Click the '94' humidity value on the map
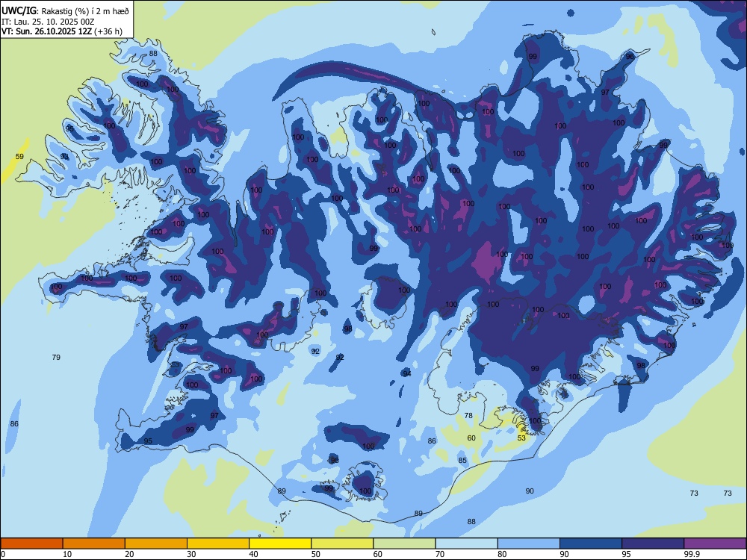The width and height of the screenshot is (747, 560). [407, 373]
